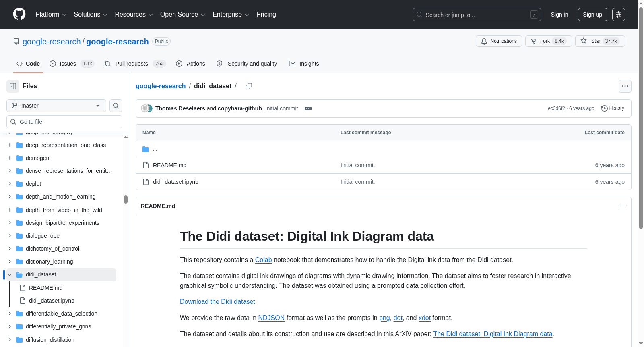Go up to the parent directory

click(155, 149)
